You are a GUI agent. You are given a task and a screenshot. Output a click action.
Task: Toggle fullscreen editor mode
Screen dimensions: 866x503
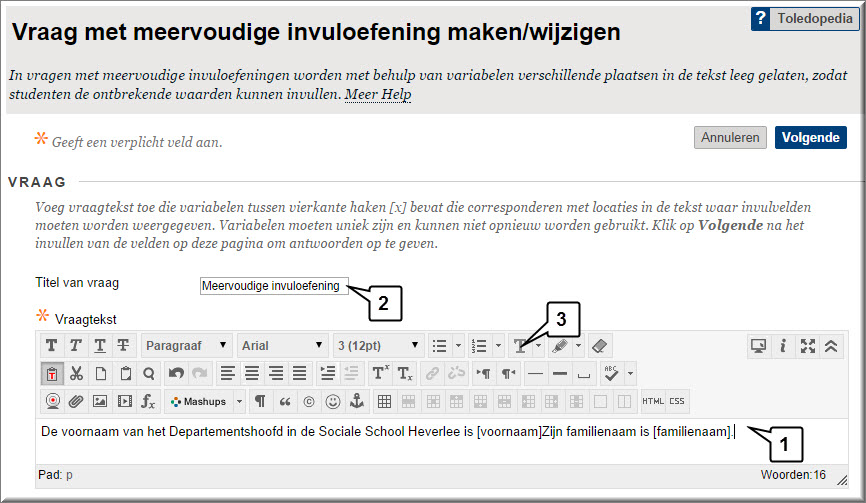[x=807, y=346]
